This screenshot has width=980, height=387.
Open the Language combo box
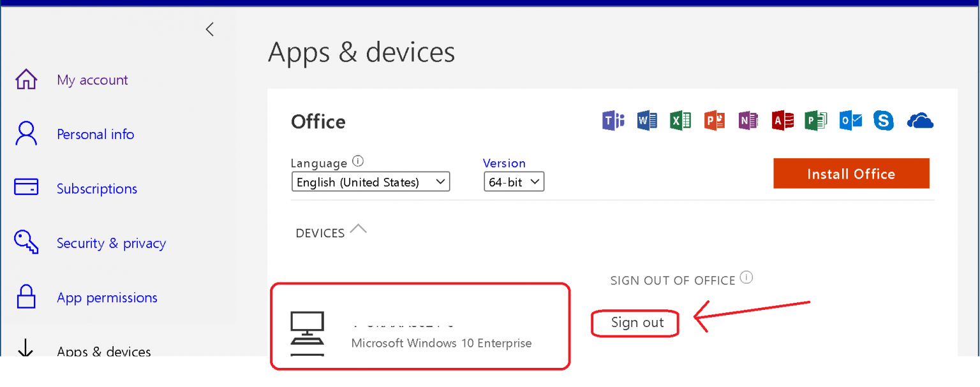click(370, 181)
